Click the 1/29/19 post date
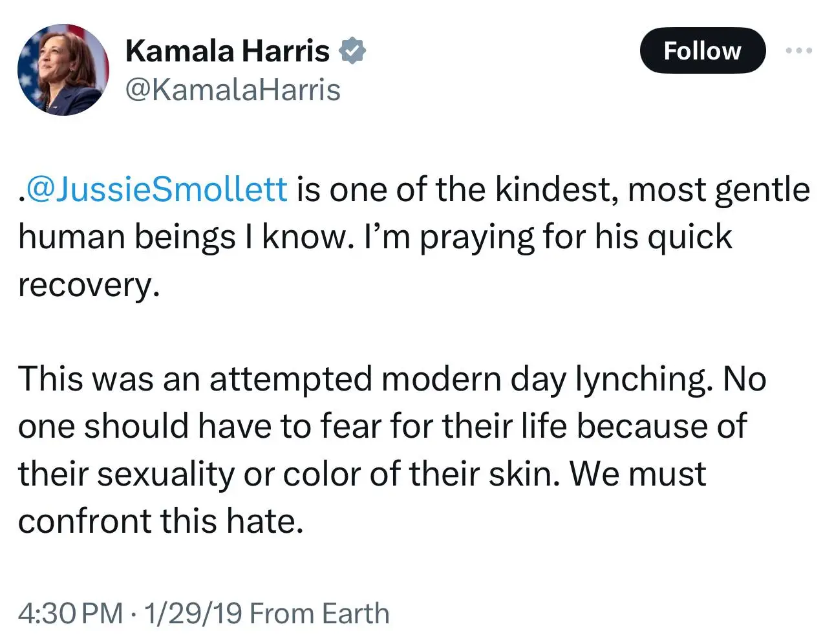This screenshot has height=644, width=834. (193, 613)
